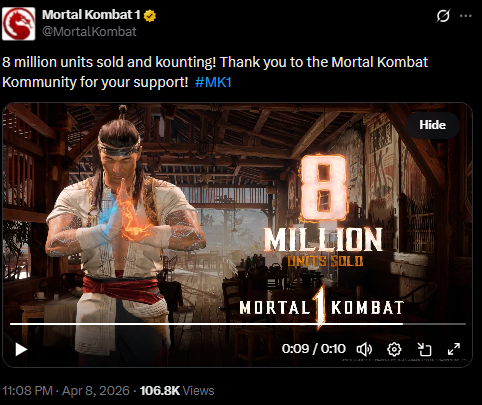Click the Grok slashed-circle icon
Image resolution: width=482 pixels, height=405 pixels.
coord(443,16)
